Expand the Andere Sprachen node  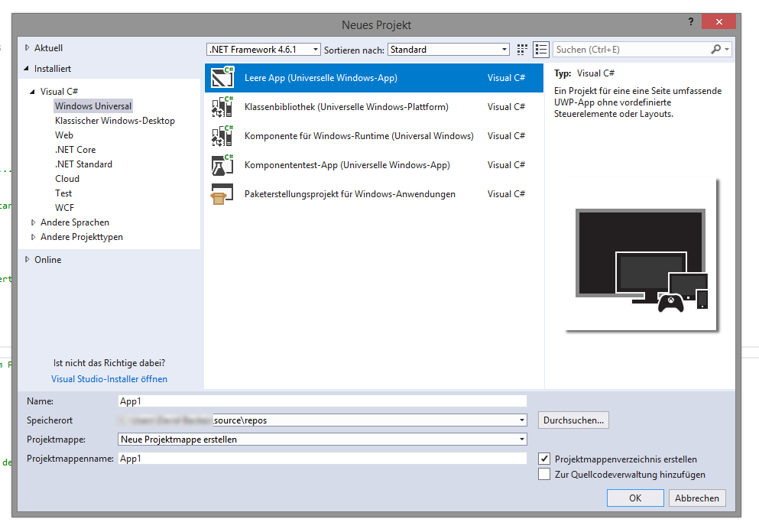[x=33, y=222]
